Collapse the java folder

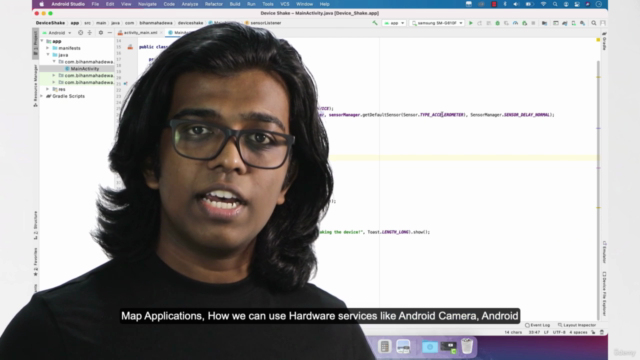(x=48, y=55)
